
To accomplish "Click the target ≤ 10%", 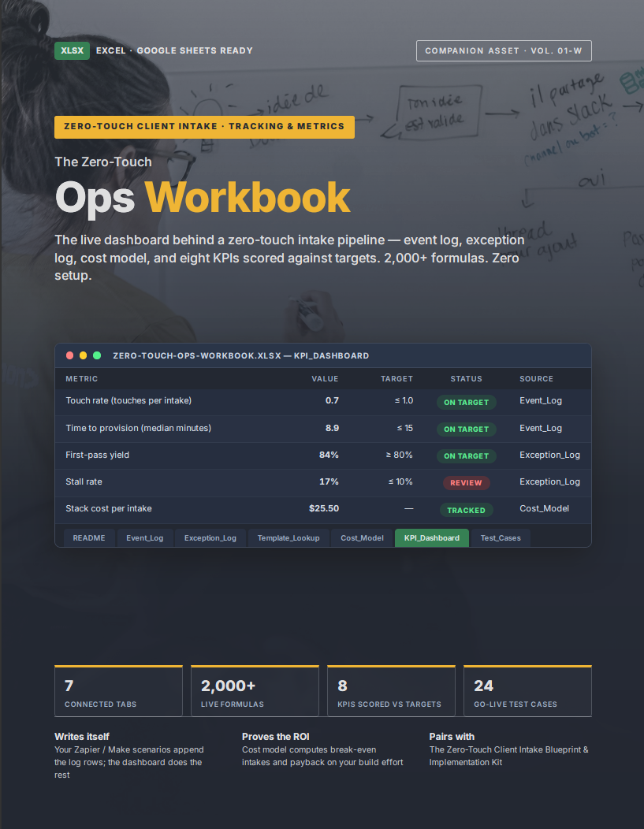I will click(400, 481).
